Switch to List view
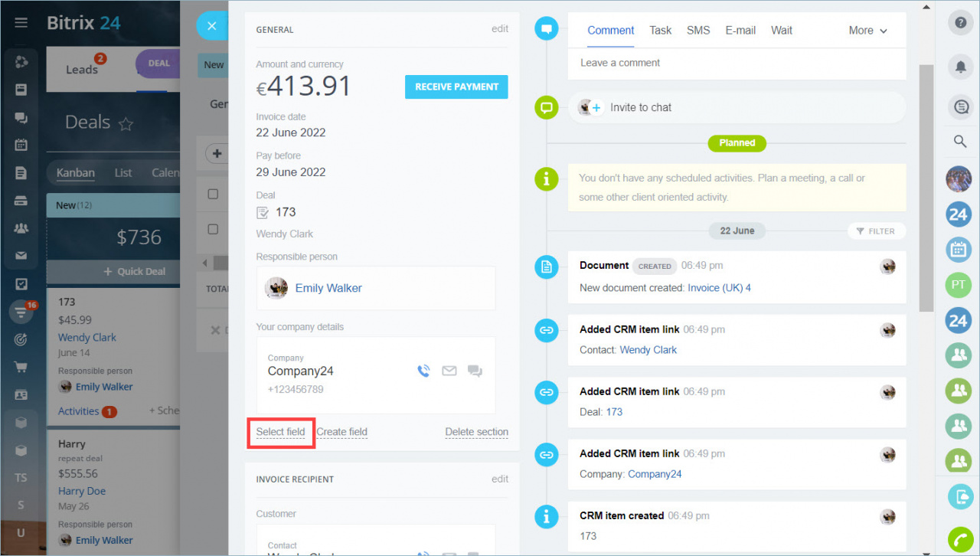Viewport: 980px width, 556px height. 123,173
